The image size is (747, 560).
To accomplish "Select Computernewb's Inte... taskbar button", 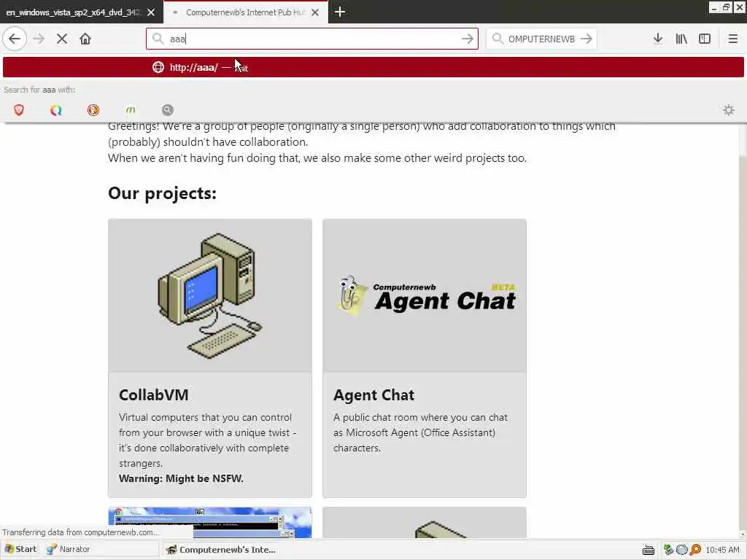I will coord(220,550).
